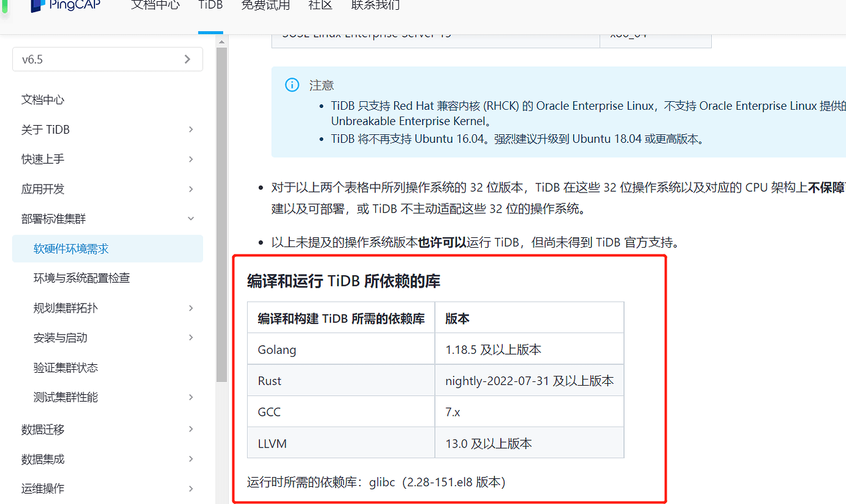The height and width of the screenshot is (504, 846).
Task: Click the bold 也许可以 text
Action: click(442, 242)
